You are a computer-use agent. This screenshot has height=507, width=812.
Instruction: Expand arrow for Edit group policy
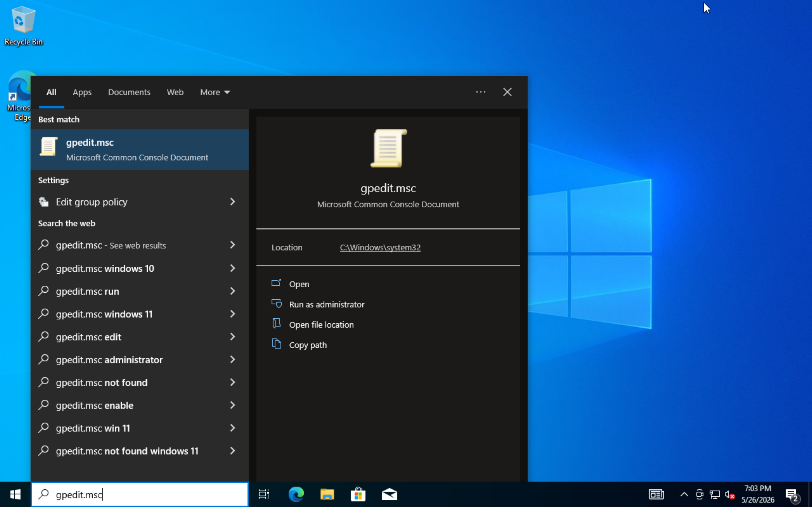pyautogui.click(x=233, y=201)
